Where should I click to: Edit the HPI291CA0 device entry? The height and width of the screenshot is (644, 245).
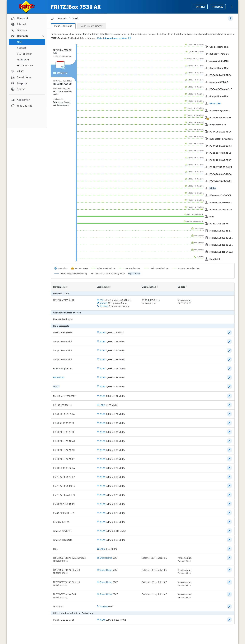click(x=229, y=378)
